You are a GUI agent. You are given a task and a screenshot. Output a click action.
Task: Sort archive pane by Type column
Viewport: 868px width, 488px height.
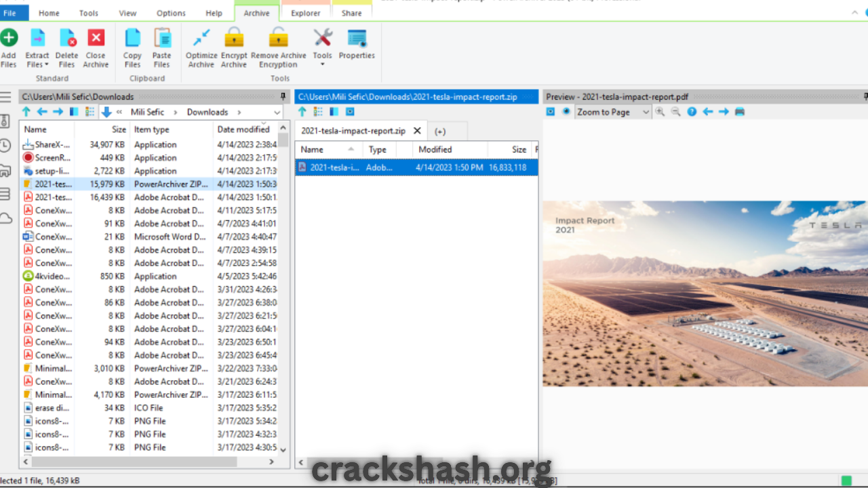click(380, 150)
